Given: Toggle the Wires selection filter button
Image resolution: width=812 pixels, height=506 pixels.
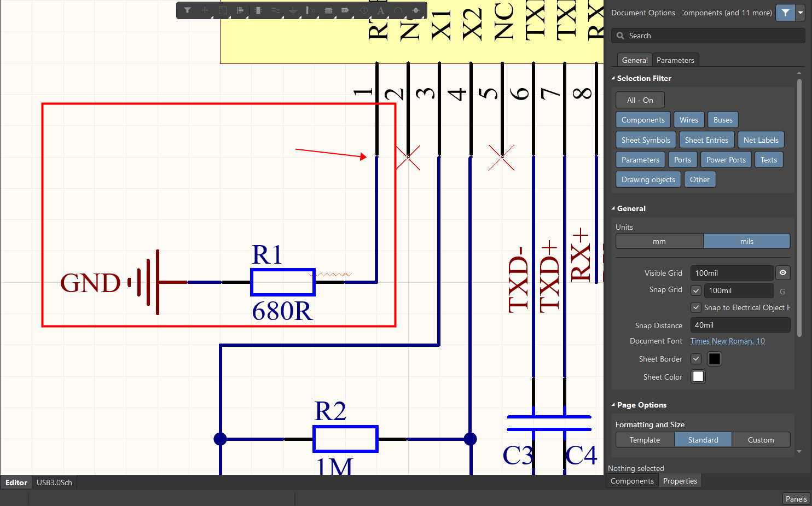Looking at the screenshot, I should tap(688, 120).
